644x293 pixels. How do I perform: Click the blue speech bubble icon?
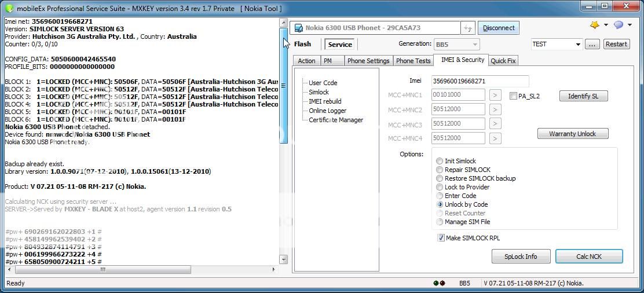point(619,25)
